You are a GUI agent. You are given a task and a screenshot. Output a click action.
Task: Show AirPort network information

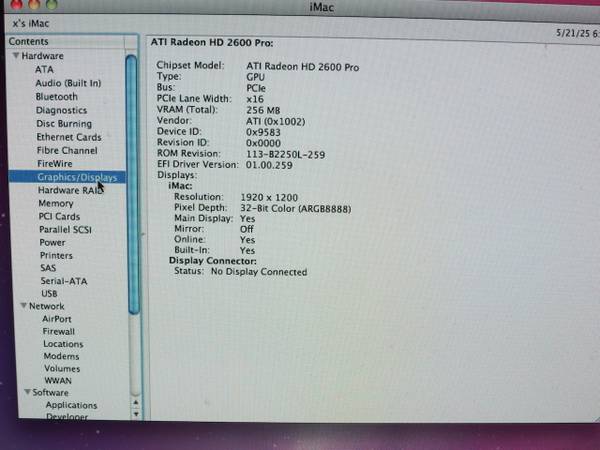(x=57, y=319)
